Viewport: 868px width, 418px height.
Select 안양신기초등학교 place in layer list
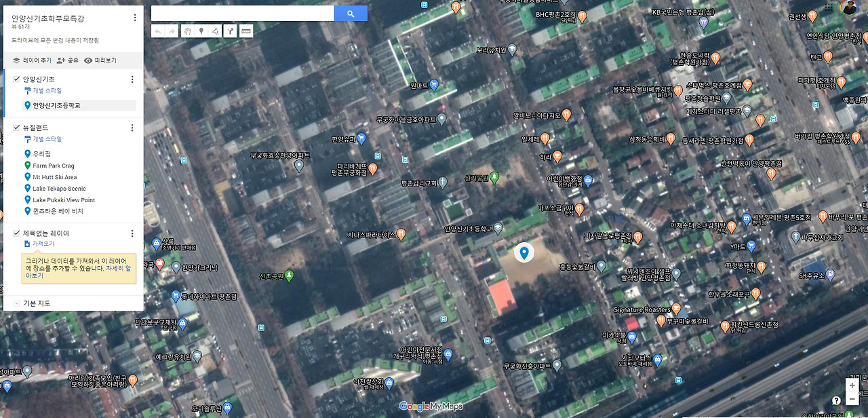[x=80, y=105]
